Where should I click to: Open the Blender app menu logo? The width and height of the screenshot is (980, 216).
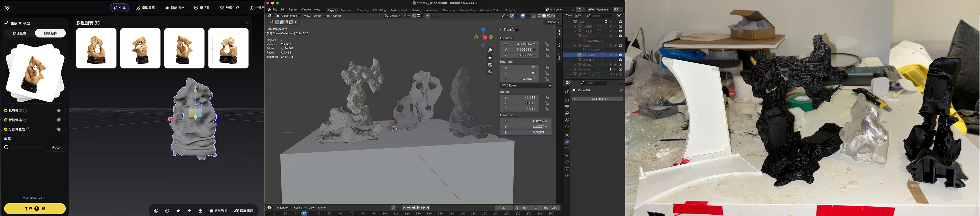(268, 9)
